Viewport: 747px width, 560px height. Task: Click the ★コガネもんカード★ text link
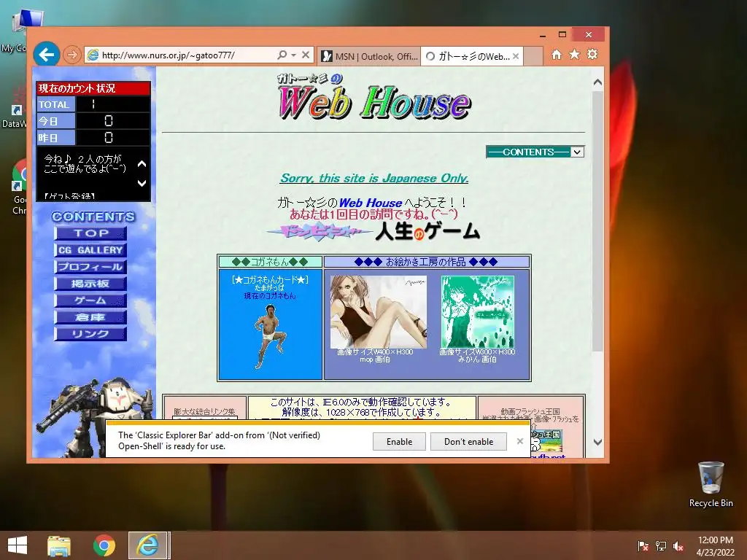[x=270, y=280]
